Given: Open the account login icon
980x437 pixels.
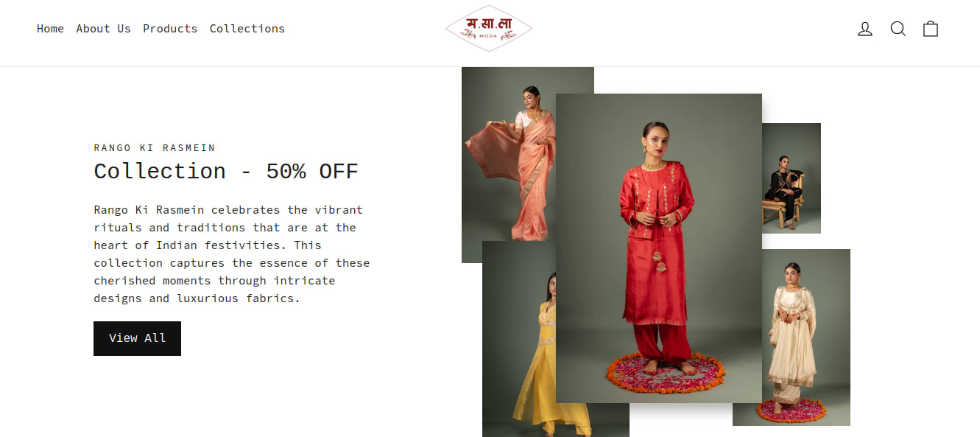Looking at the screenshot, I should click(x=865, y=29).
